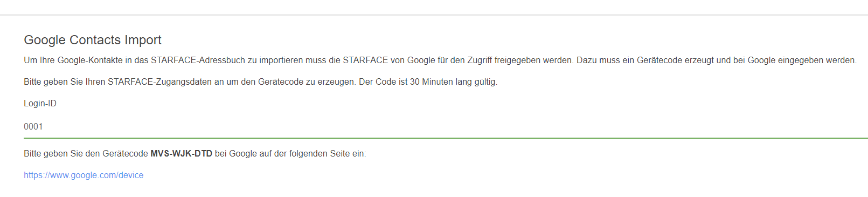Click the phrase 'Bitte geben Sie Ihren'
This screenshot has height=197, width=868.
[x=65, y=81]
